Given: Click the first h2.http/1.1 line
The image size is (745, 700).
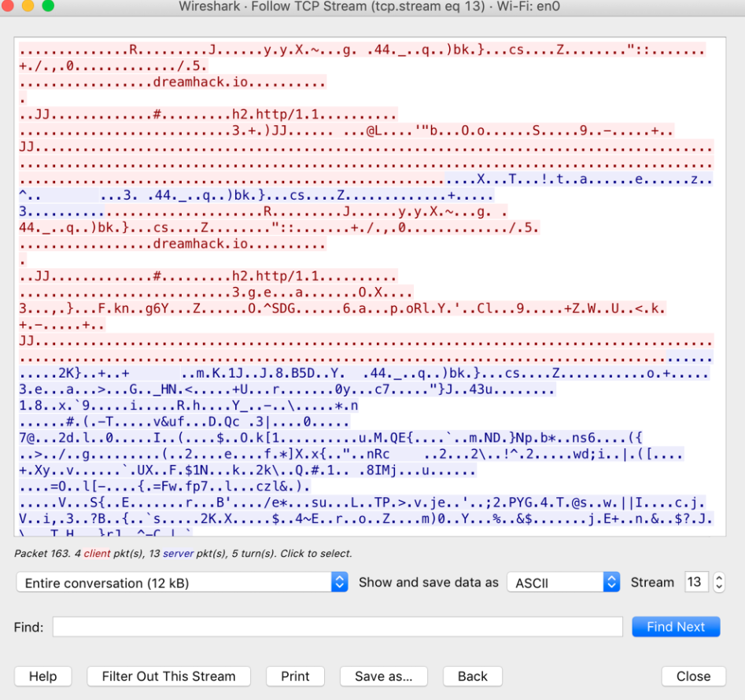Looking at the screenshot, I should (x=208, y=115).
